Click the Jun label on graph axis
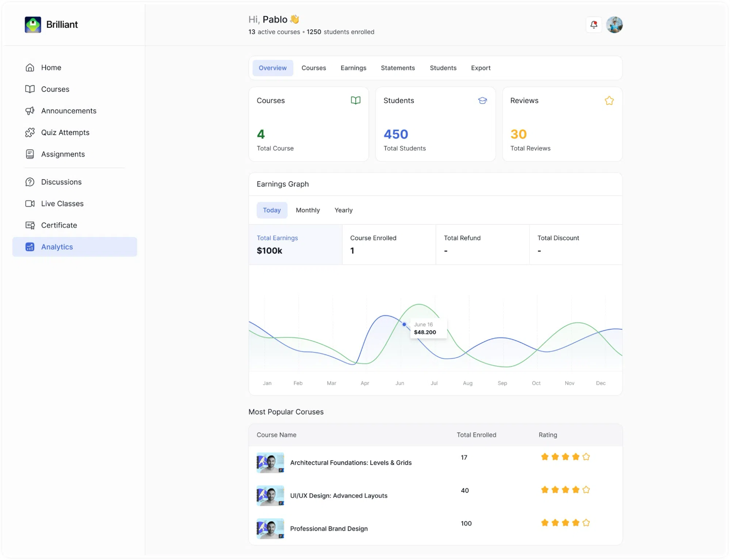 pyautogui.click(x=400, y=383)
